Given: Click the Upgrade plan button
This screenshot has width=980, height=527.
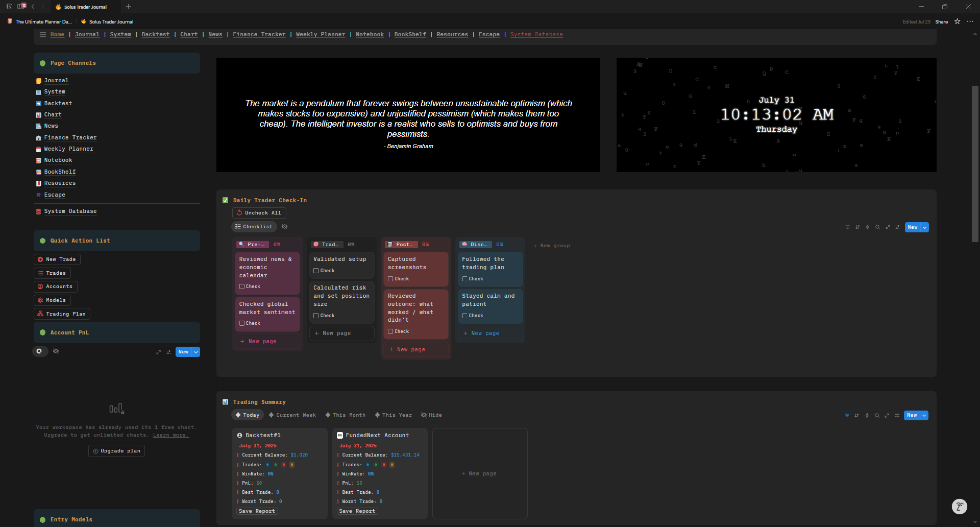Looking at the screenshot, I should (x=116, y=451).
